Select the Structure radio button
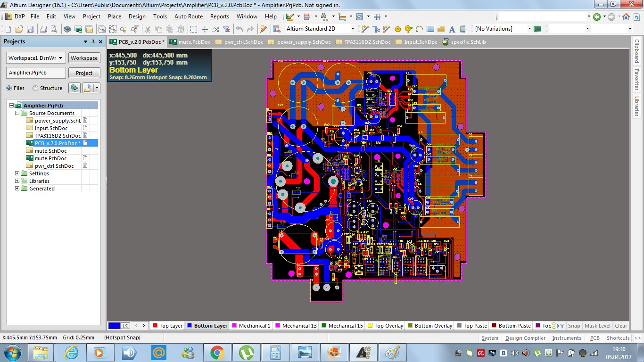This screenshot has width=644, height=362. (36, 88)
